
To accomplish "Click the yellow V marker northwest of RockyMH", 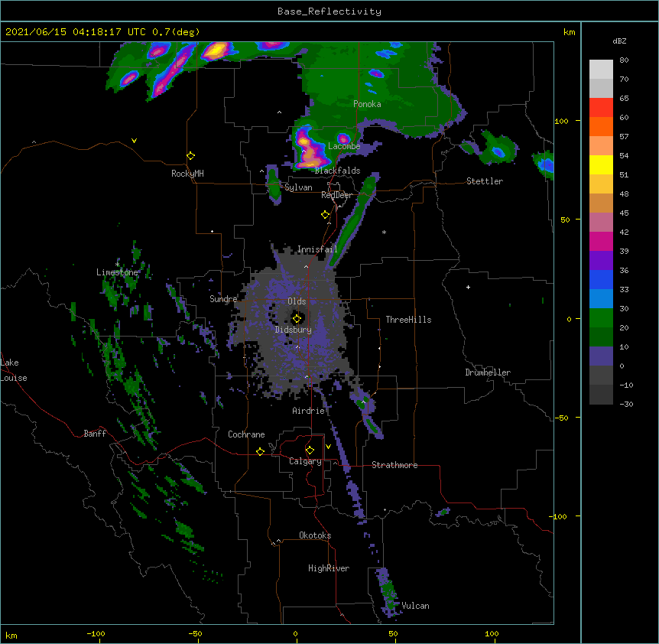I will click(x=134, y=141).
